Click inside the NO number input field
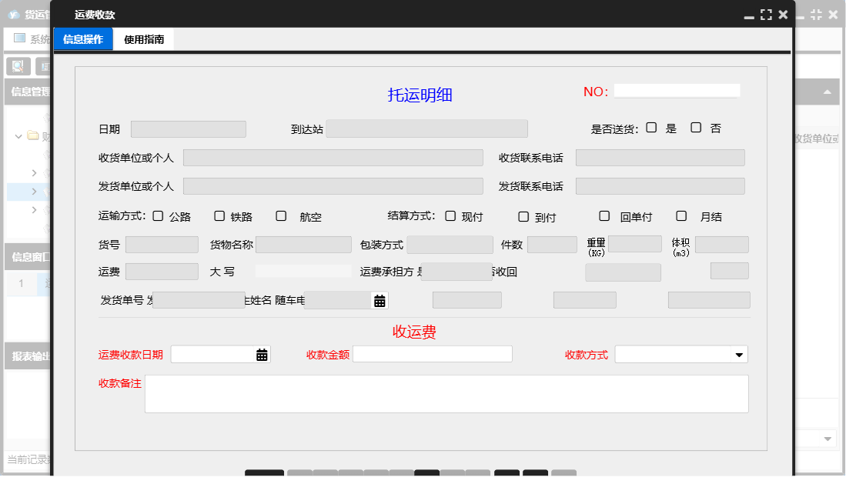 (x=677, y=90)
